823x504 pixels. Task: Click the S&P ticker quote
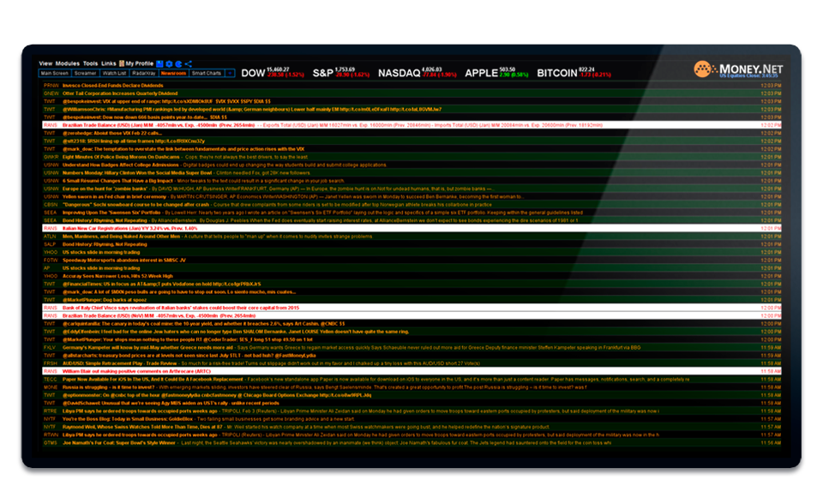[x=341, y=73]
